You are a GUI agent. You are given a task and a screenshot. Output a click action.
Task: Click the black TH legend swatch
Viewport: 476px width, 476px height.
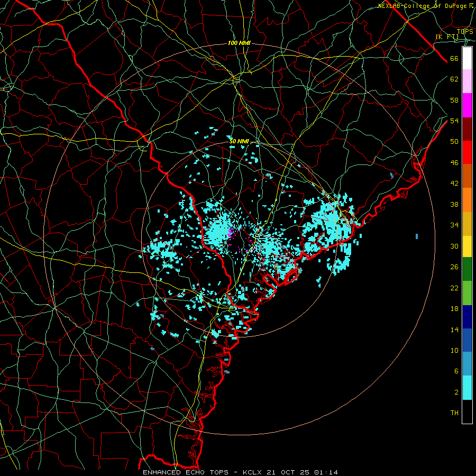[467, 411]
